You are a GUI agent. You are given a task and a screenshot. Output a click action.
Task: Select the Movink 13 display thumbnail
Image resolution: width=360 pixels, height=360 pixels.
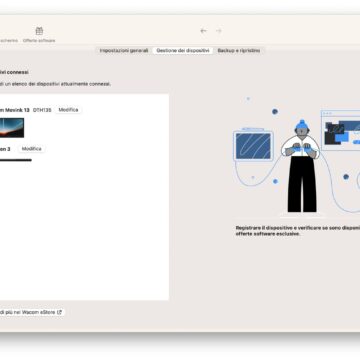click(x=12, y=128)
